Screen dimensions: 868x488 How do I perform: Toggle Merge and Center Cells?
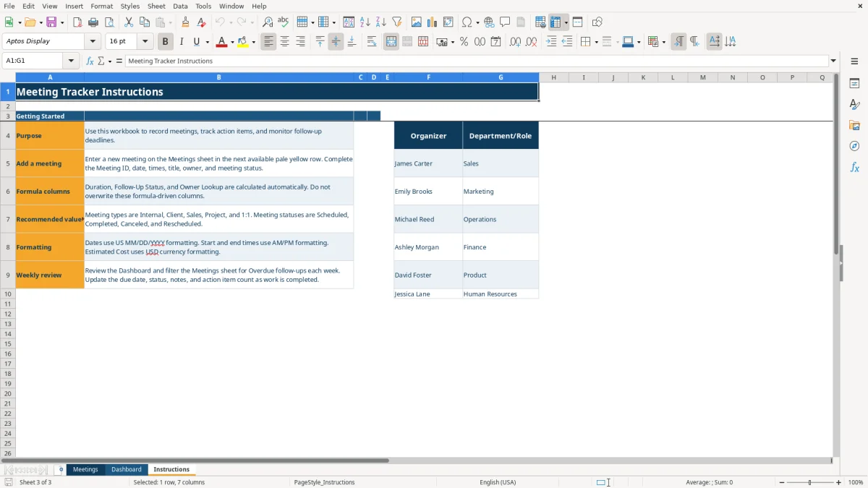[391, 42]
